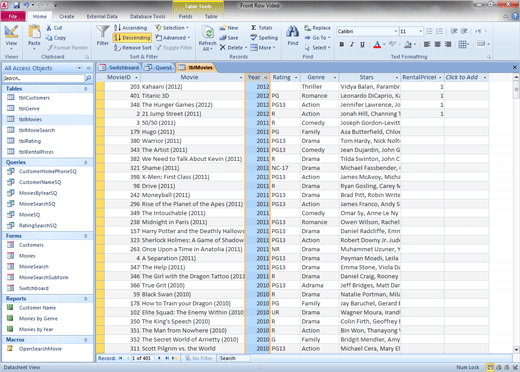Open the Genre column header dropdown

[335, 77]
